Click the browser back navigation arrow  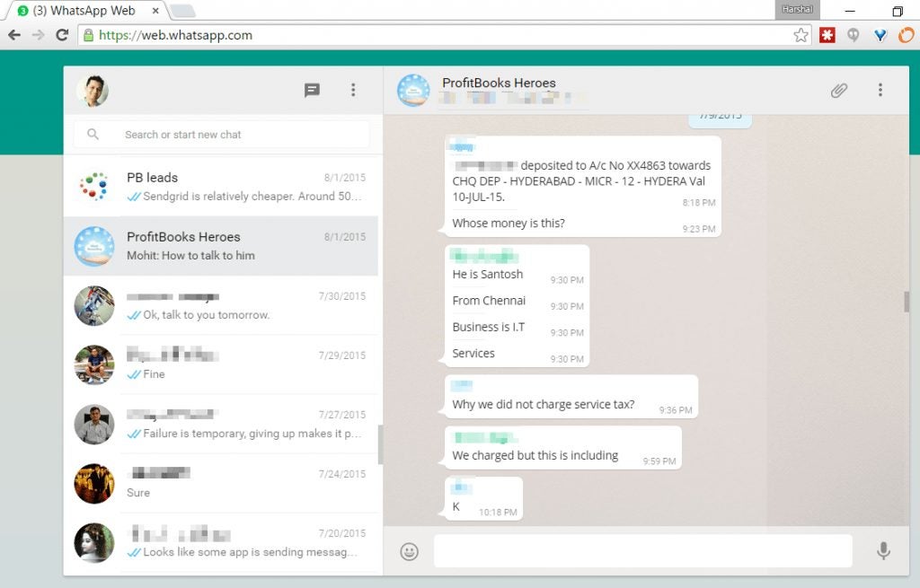pyautogui.click(x=14, y=35)
